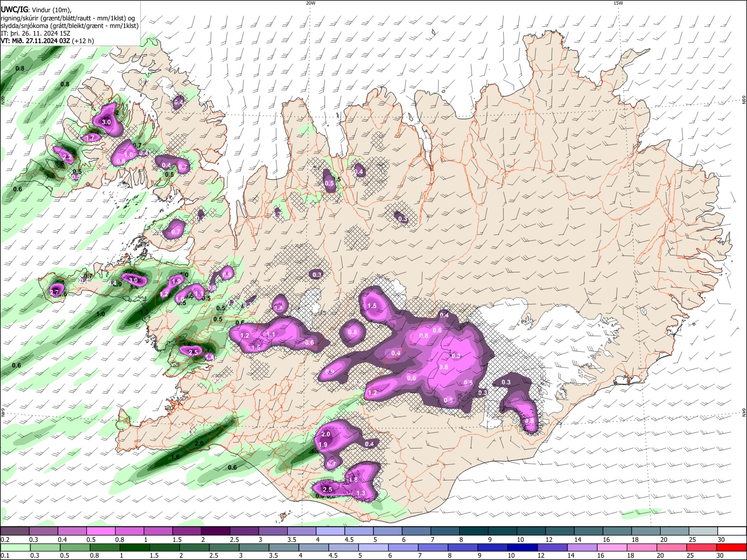Click the dark purple 2 swatch in top legend row

click(215, 531)
